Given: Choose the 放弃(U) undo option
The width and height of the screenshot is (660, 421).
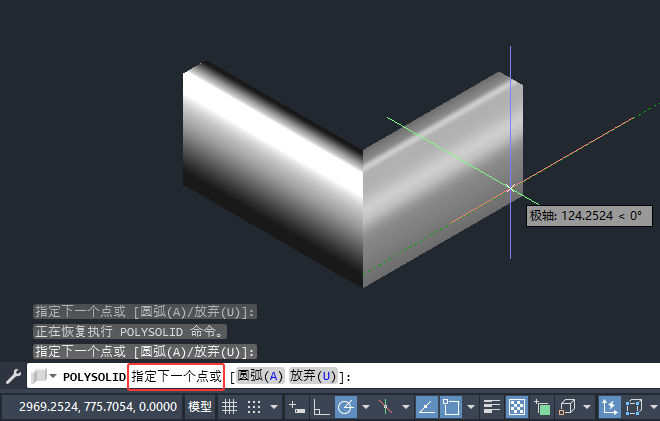Looking at the screenshot, I should [x=313, y=376].
